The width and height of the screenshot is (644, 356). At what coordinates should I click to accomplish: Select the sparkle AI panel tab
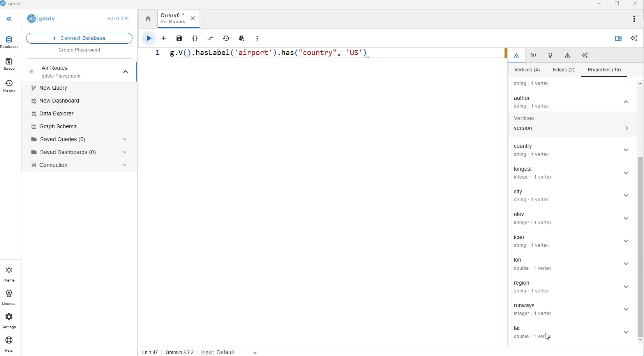[585, 55]
